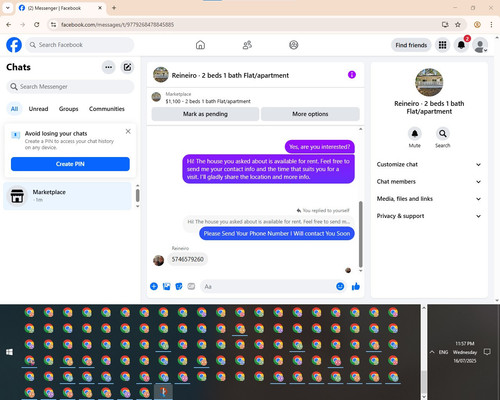Choose a sticker icon in composer

179,286
